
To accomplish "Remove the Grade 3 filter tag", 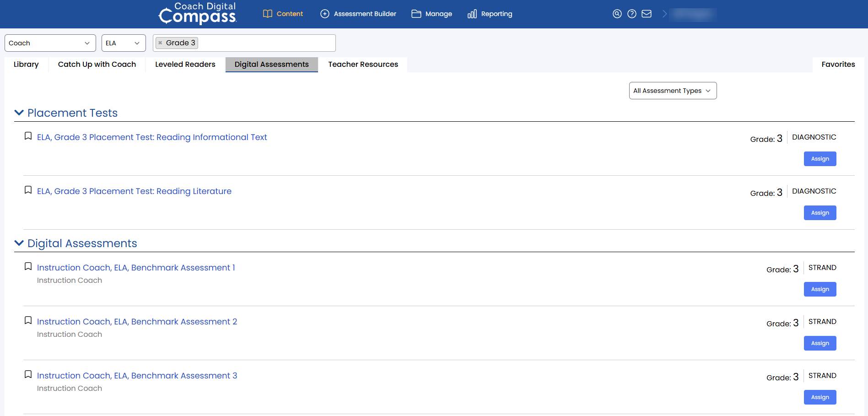I will (160, 43).
